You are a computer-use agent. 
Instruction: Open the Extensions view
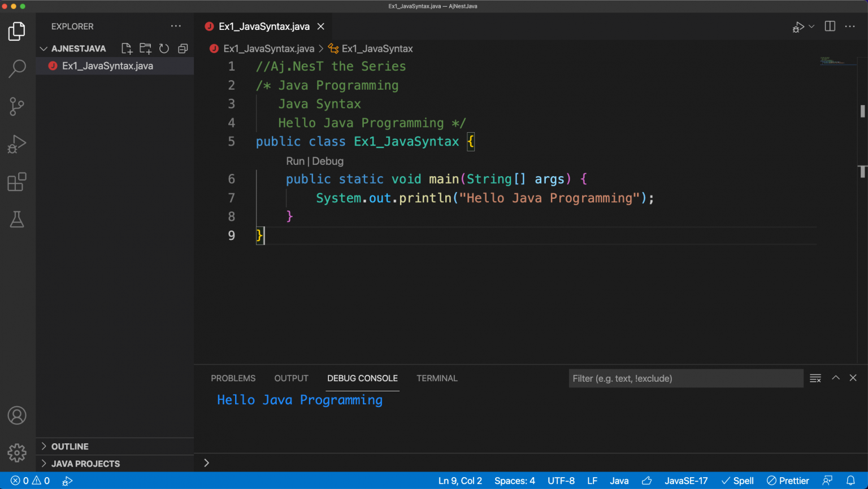[17, 182]
